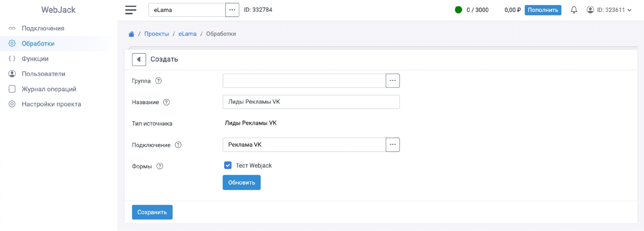Viewport: 644px width, 231px height.
Task: Open Подключения in the sidebar
Action: 43,28
